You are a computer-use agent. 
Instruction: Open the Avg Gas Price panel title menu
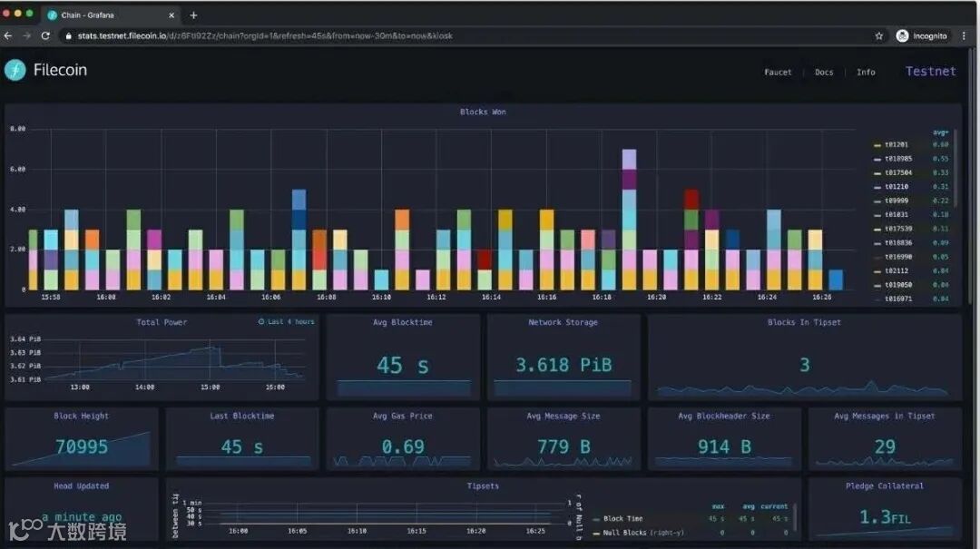pos(403,416)
